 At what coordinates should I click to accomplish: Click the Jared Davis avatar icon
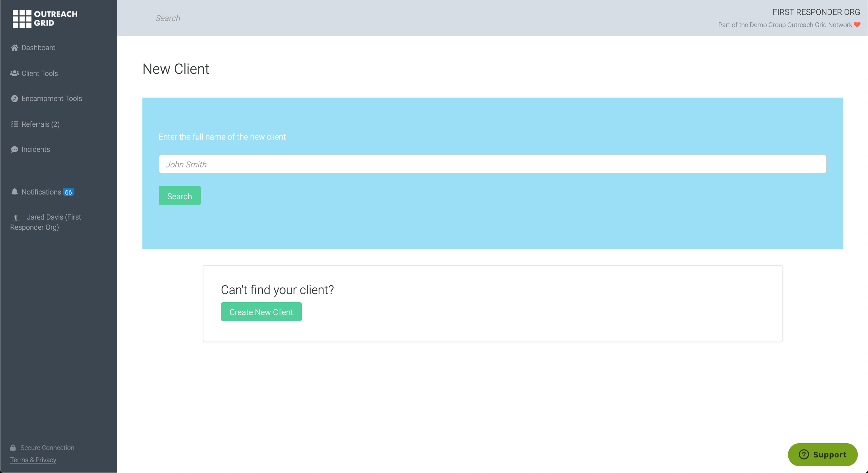click(16, 218)
